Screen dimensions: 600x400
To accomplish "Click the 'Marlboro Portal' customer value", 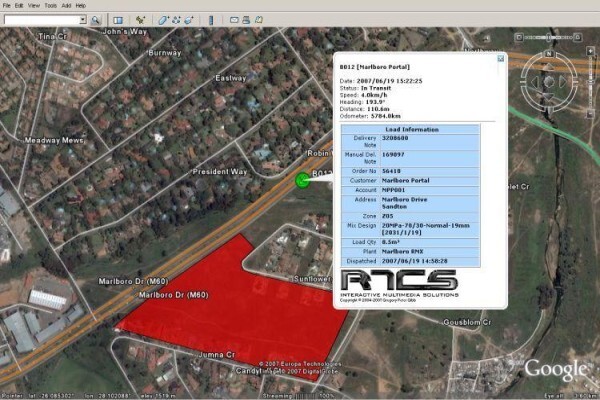I will (406, 180).
